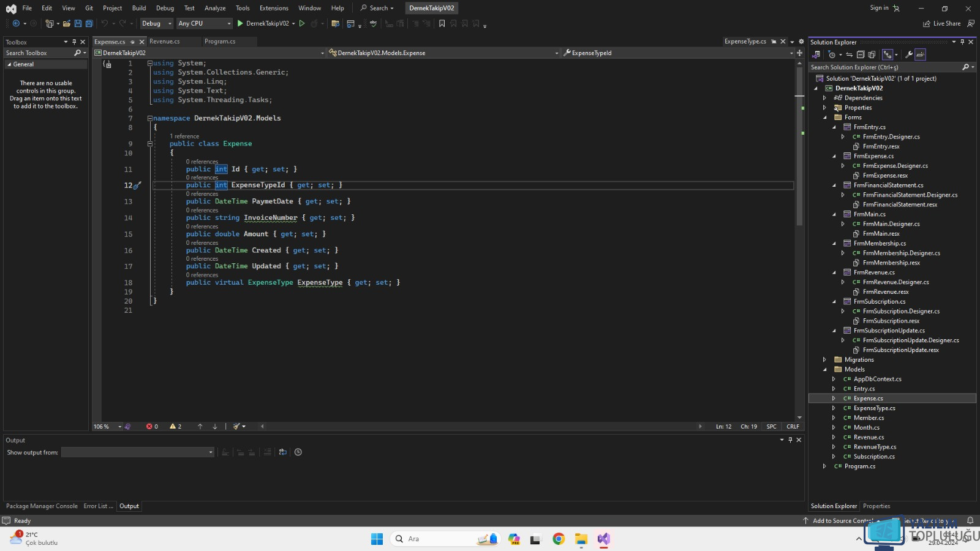Toggle Preview Selected Items button in Solution Explorer

(x=920, y=54)
